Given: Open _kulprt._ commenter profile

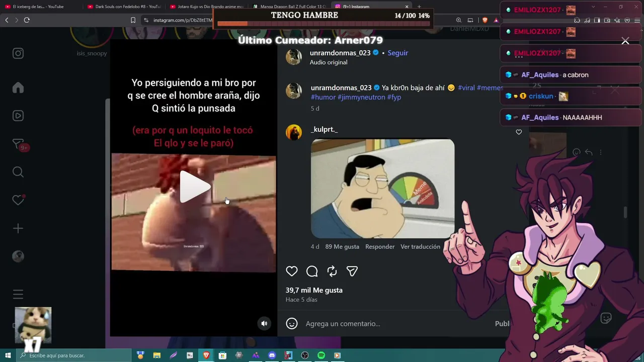Looking at the screenshot, I should tap(324, 129).
